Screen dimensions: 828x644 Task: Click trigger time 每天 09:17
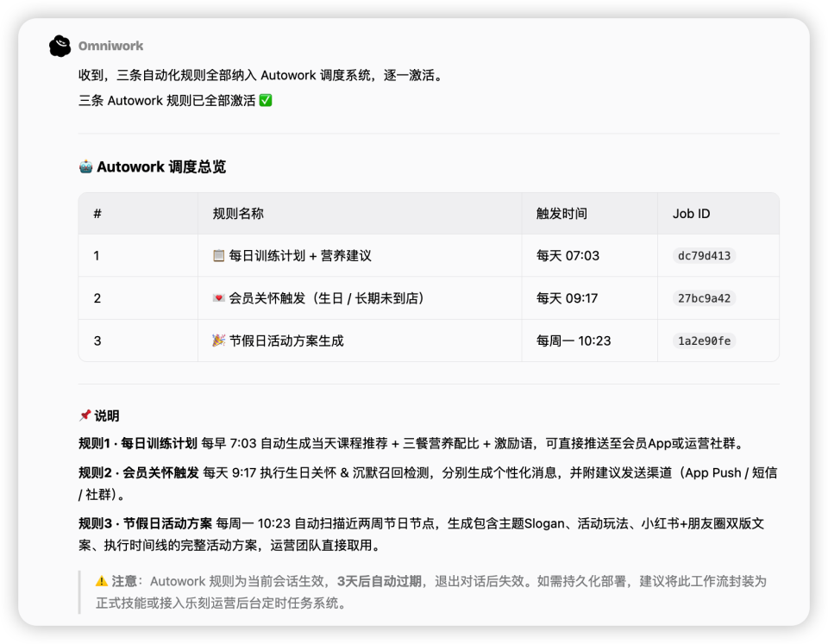568,298
